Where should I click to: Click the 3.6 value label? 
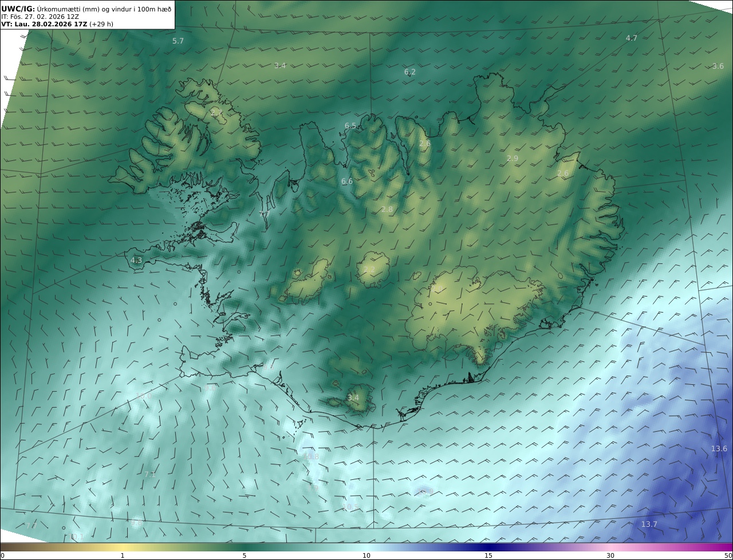[x=718, y=66]
